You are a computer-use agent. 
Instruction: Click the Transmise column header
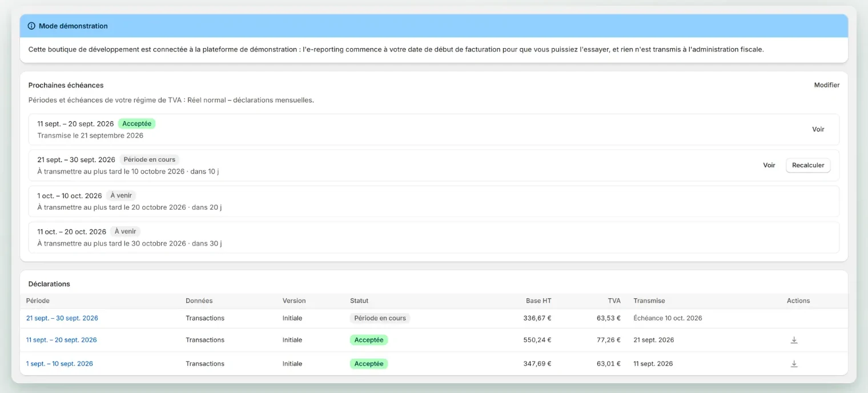coord(649,300)
